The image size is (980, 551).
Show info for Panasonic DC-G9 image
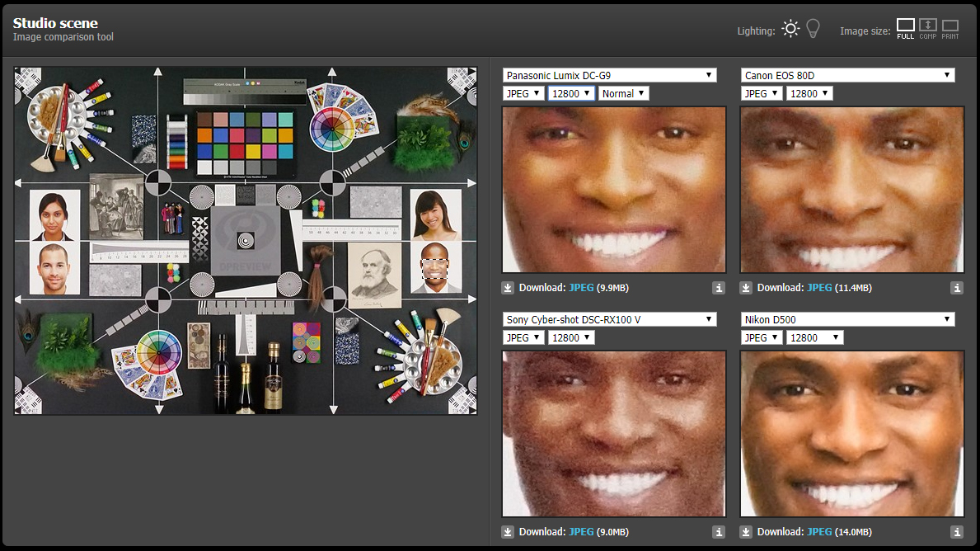point(719,288)
